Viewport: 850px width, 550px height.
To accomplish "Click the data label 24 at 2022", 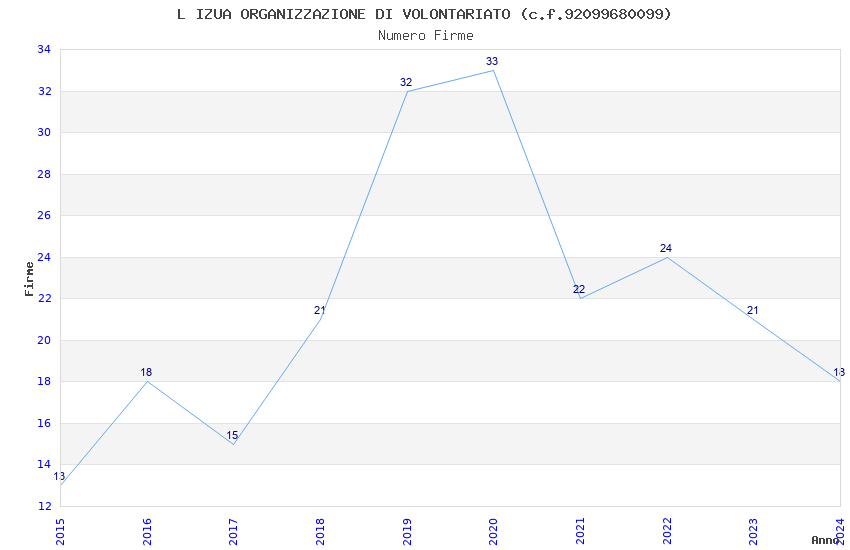I will pyautogui.click(x=666, y=248).
